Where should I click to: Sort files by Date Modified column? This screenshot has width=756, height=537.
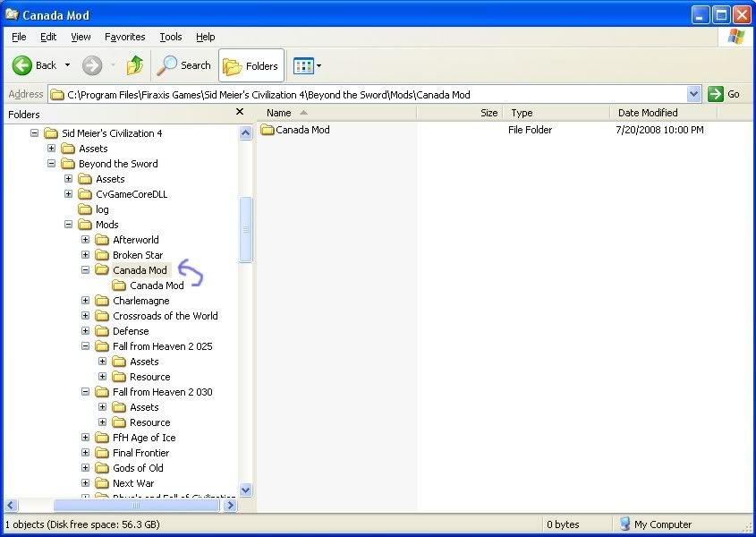point(664,113)
